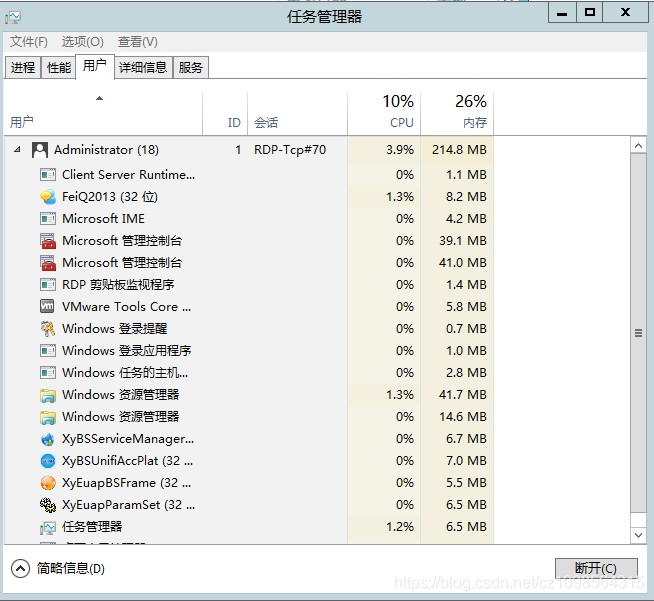Select the RDP 剪贴板监视程序 row

249,285
